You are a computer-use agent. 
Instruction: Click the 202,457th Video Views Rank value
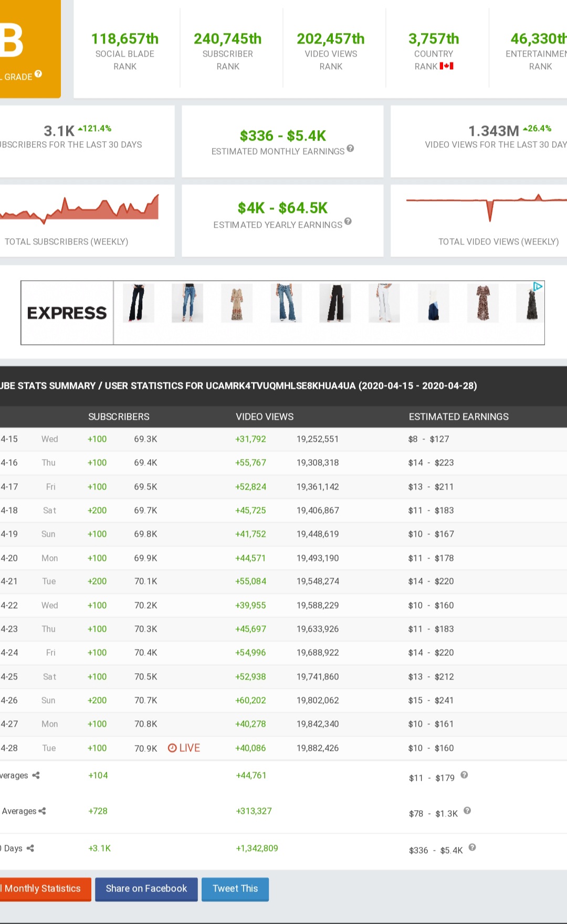pos(331,39)
